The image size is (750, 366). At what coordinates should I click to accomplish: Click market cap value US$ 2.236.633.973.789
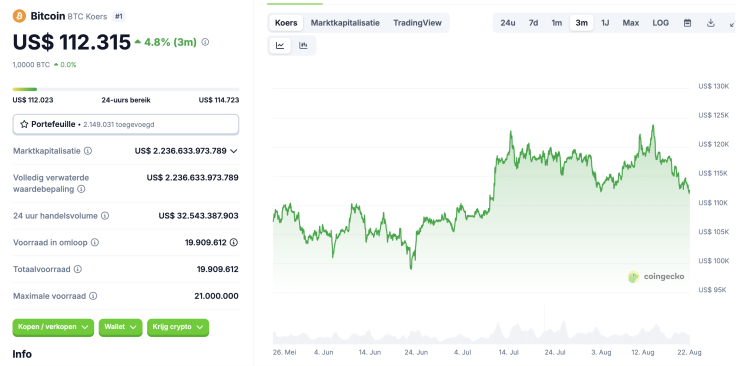click(x=180, y=151)
